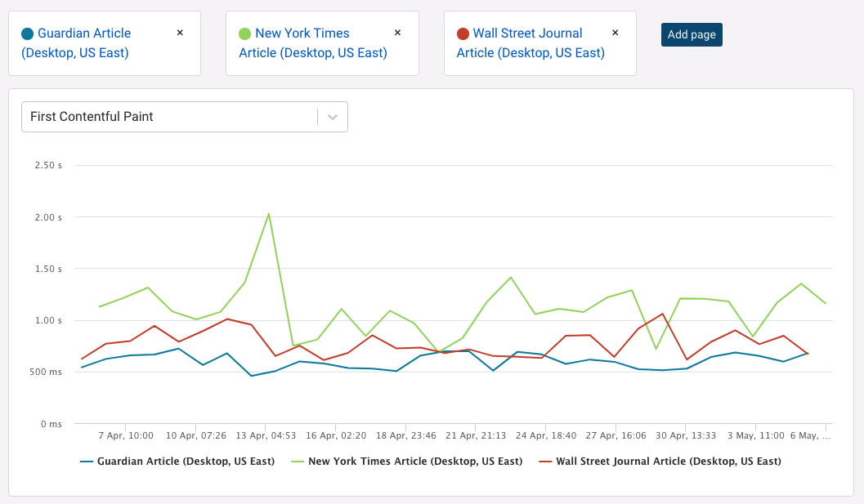Click the 13 Apr, 04:53 axis label
The image size is (864, 504).
pyautogui.click(x=266, y=435)
